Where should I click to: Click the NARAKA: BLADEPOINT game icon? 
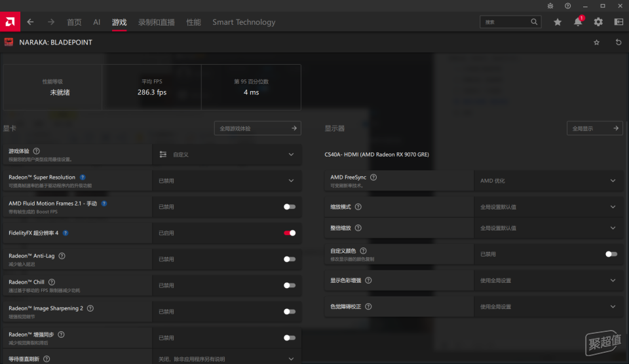9,42
